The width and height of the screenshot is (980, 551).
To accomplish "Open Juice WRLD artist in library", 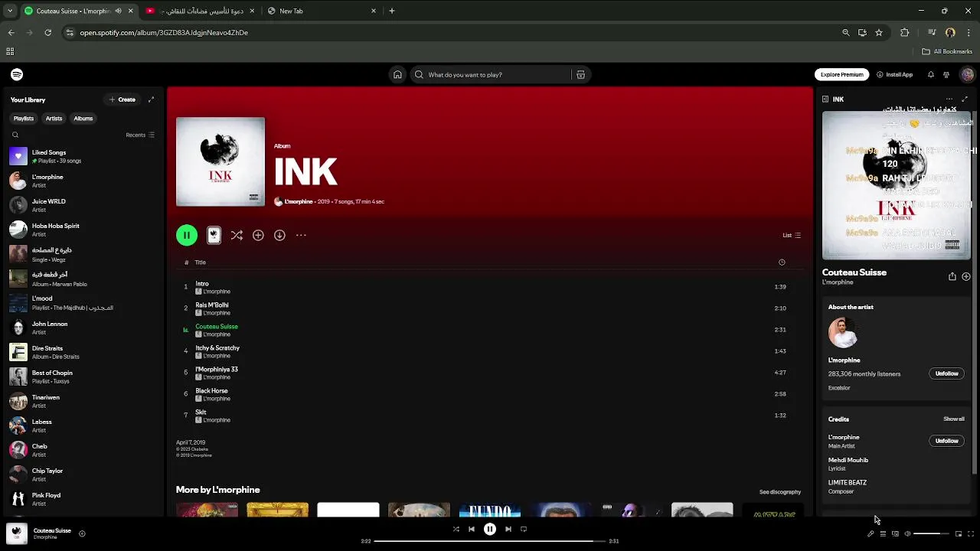I will pyautogui.click(x=83, y=205).
